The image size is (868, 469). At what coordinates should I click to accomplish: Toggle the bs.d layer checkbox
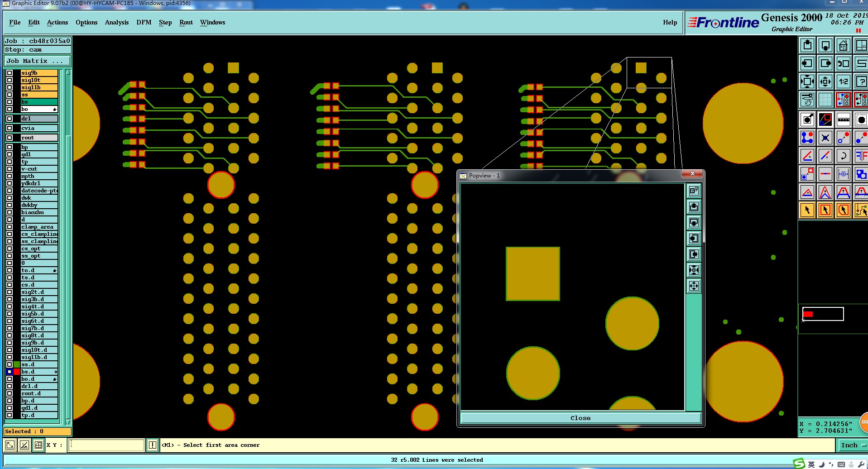point(10,372)
